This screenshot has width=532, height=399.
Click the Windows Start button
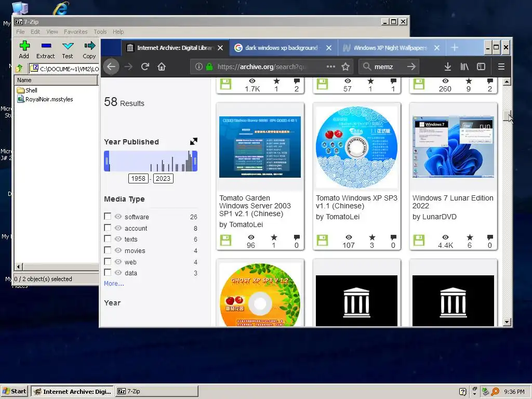(x=14, y=391)
